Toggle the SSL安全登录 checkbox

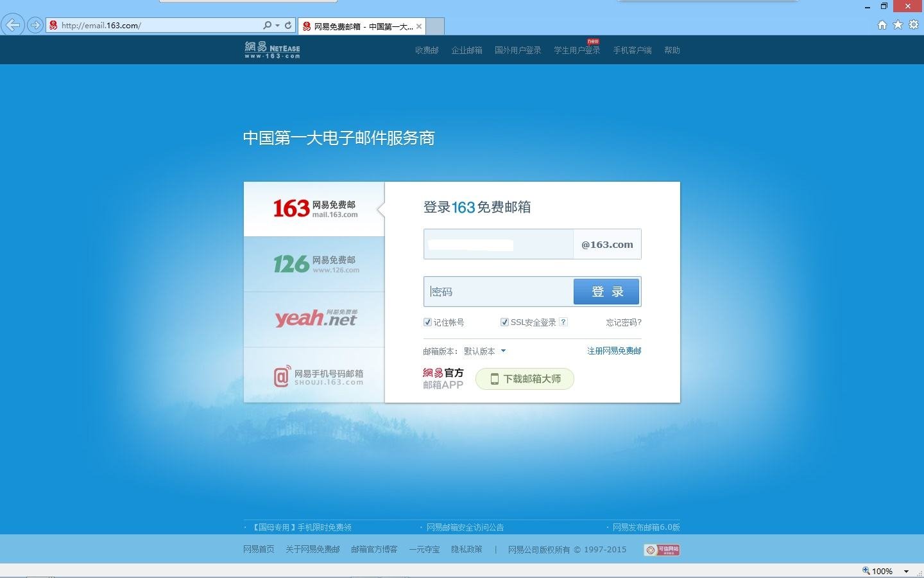(504, 322)
